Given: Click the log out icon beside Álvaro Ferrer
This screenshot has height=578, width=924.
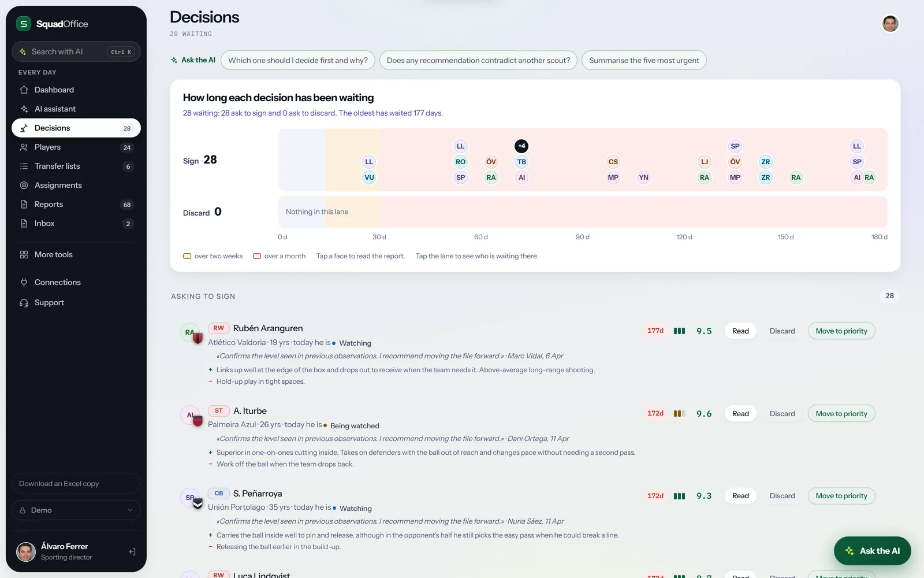Looking at the screenshot, I should [x=132, y=552].
